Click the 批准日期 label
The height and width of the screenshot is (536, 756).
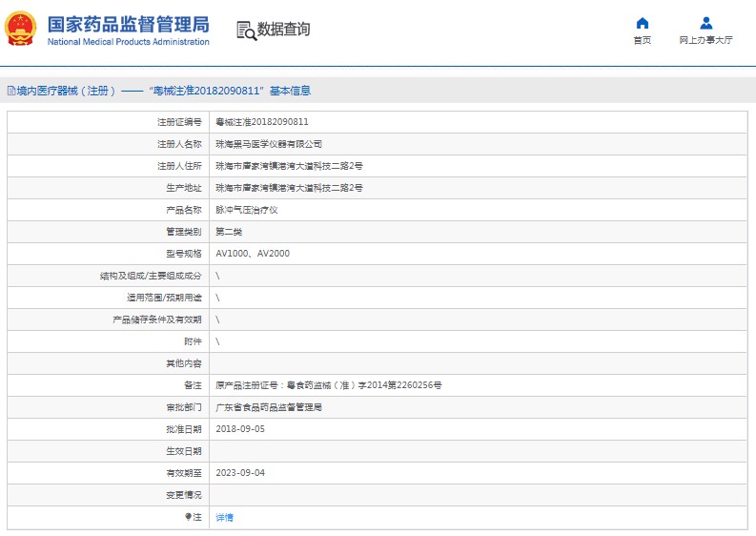[x=184, y=429]
